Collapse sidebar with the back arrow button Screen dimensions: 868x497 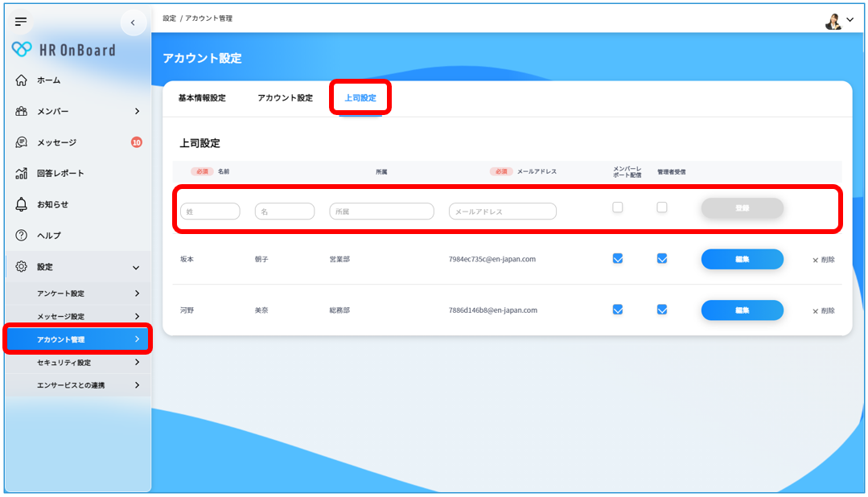133,23
